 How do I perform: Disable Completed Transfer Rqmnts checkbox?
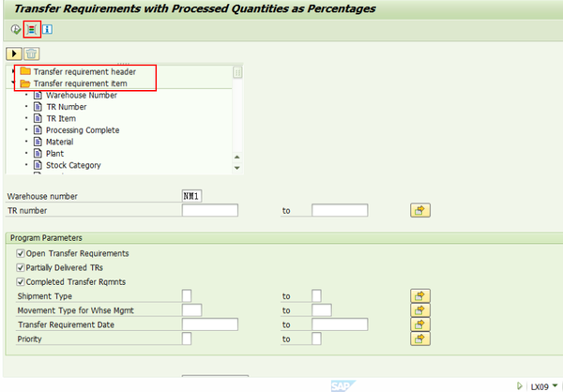(x=21, y=281)
